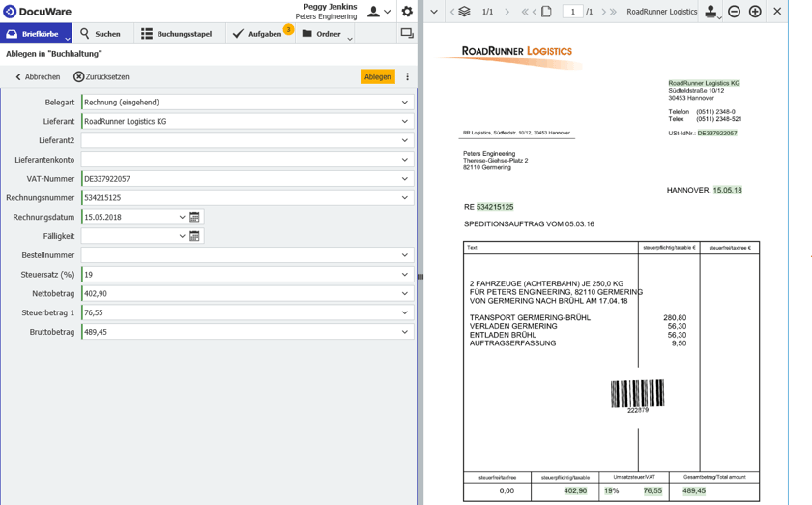
Task: Expand the Belegart dropdown
Action: click(x=405, y=103)
